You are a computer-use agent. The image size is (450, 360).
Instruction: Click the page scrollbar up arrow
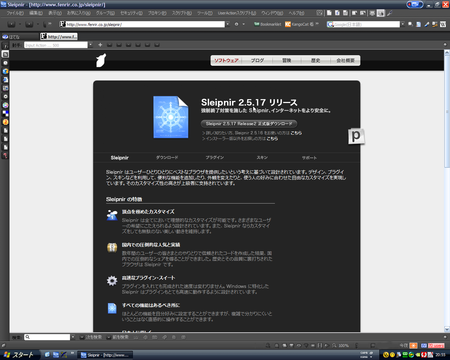point(447,53)
